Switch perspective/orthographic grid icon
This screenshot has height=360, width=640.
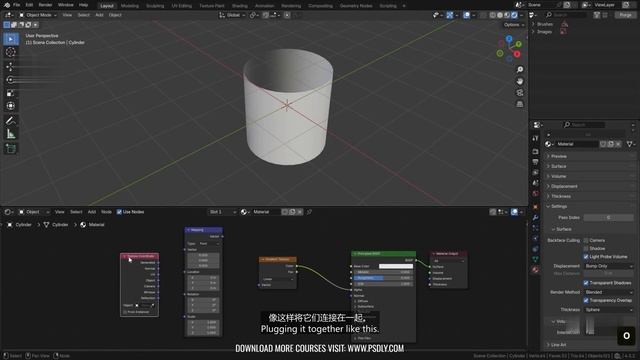pyautogui.click(x=520, y=104)
